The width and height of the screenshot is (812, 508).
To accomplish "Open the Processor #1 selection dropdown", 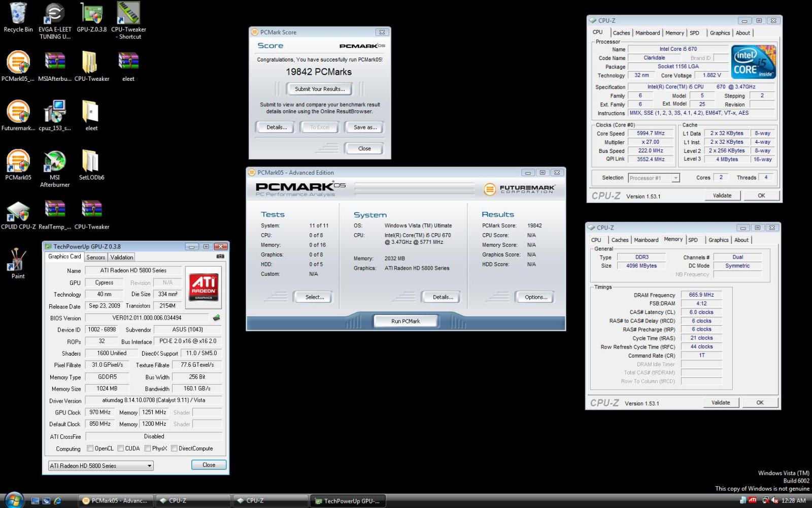I will pyautogui.click(x=654, y=178).
